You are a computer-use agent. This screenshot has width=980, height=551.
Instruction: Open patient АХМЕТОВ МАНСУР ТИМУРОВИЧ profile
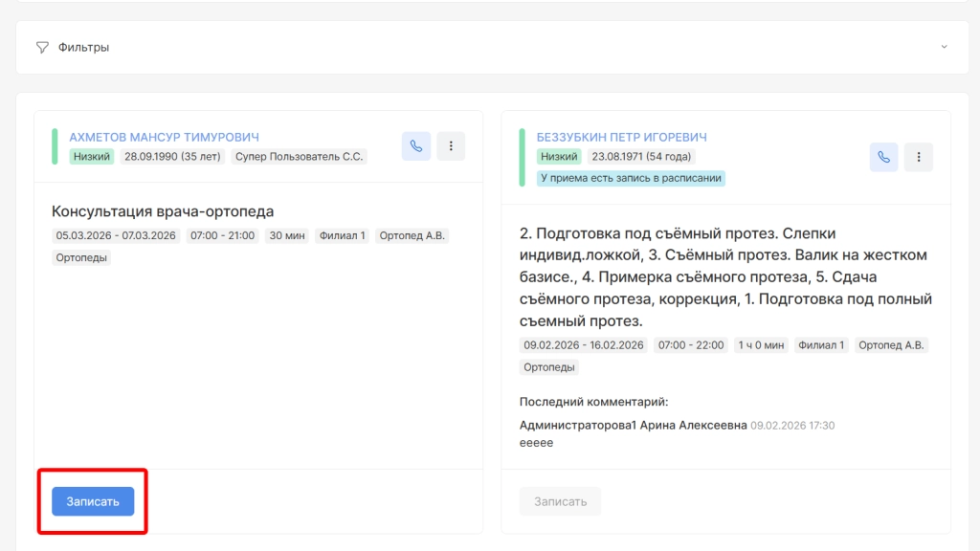pyautogui.click(x=164, y=137)
